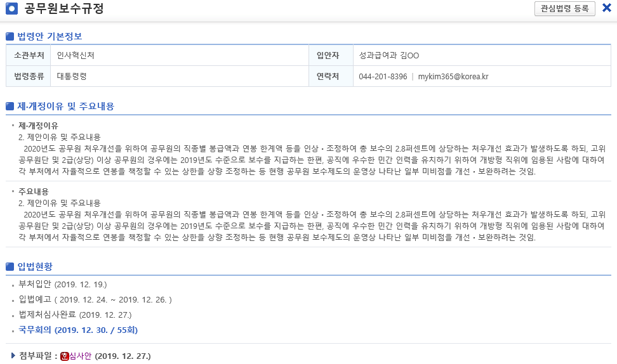The height and width of the screenshot is (364, 617).
Task: Click the 법령안 기본정보 section heading
Action: point(50,37)
